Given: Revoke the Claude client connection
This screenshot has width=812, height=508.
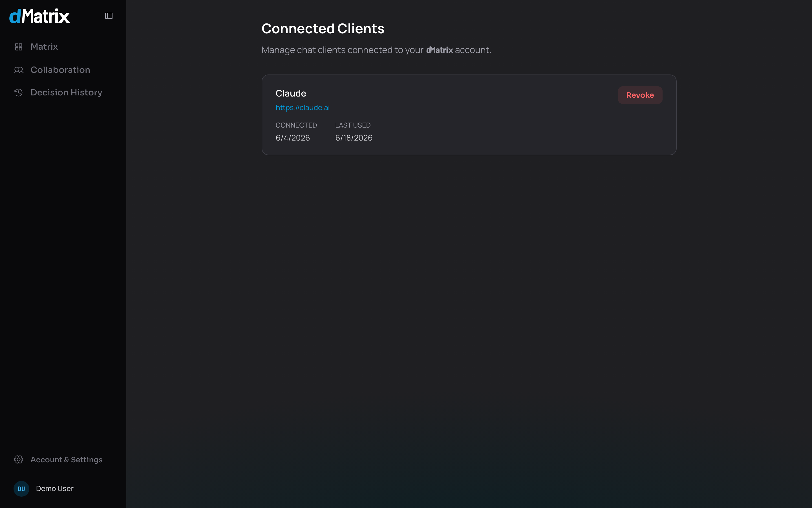Looking at the screenshot, I should pos(640,95).
